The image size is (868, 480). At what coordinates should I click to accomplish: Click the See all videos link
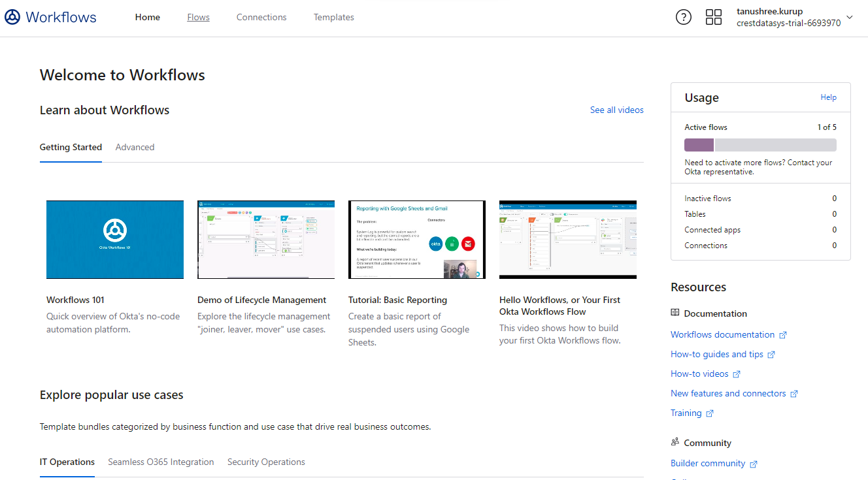[617, 110]
